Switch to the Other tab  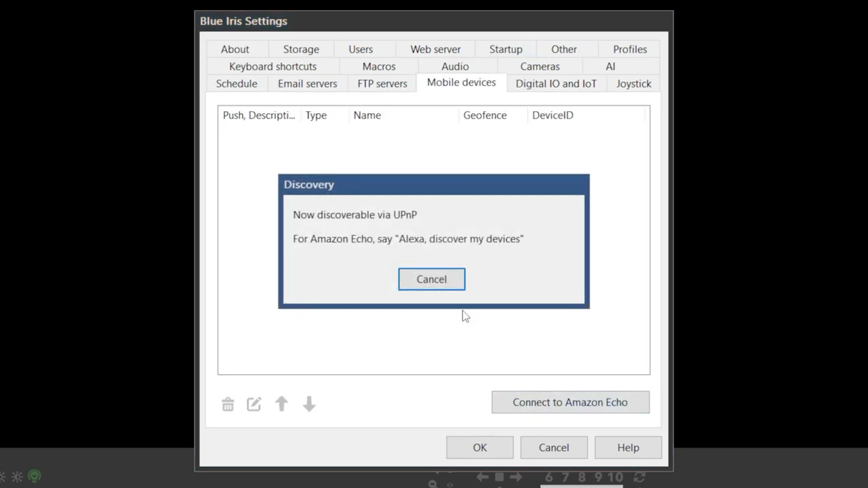tap(564, 49)
